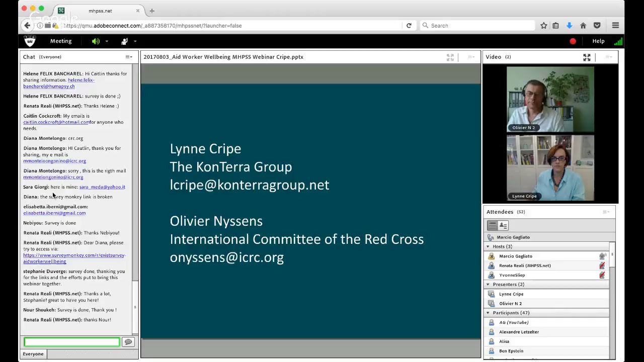
Task: Click the chat message input field
Action: (x=71, y=342)
